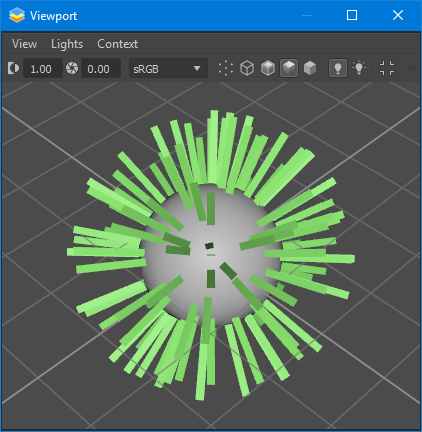Toggle the headlight bulb button

click(338, 68)
